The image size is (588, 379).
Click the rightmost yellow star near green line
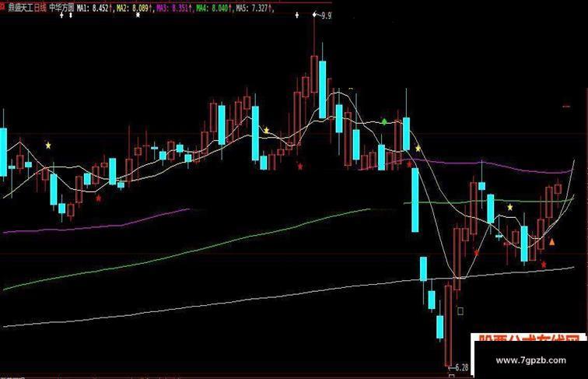click(510, 207)
